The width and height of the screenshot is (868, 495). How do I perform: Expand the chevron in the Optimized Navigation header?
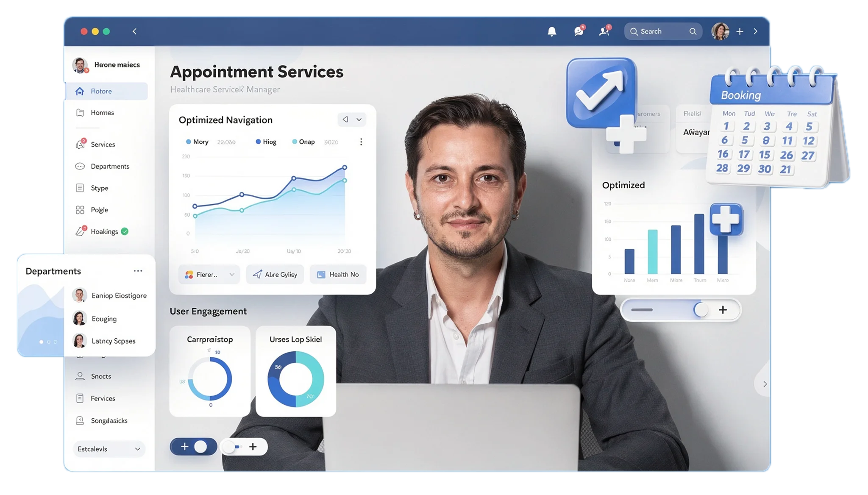pos(359,120)
